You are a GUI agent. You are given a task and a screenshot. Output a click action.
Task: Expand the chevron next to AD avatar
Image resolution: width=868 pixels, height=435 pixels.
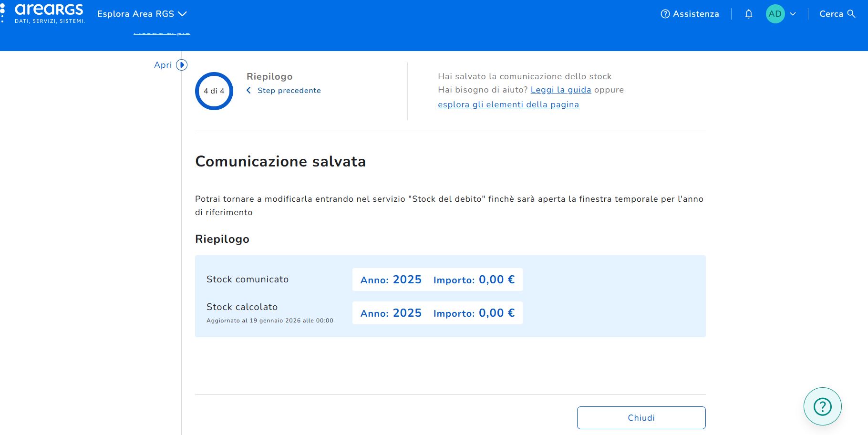793,14
